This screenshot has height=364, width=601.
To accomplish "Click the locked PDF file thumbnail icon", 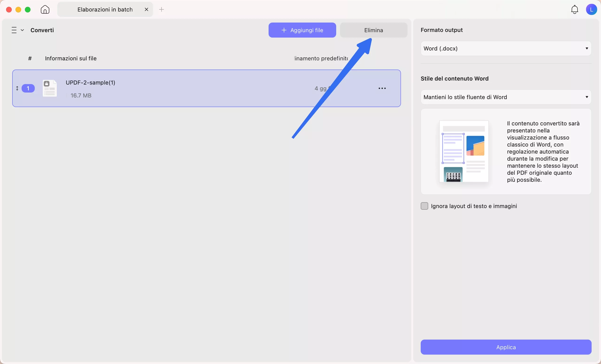I will point(50,88).
